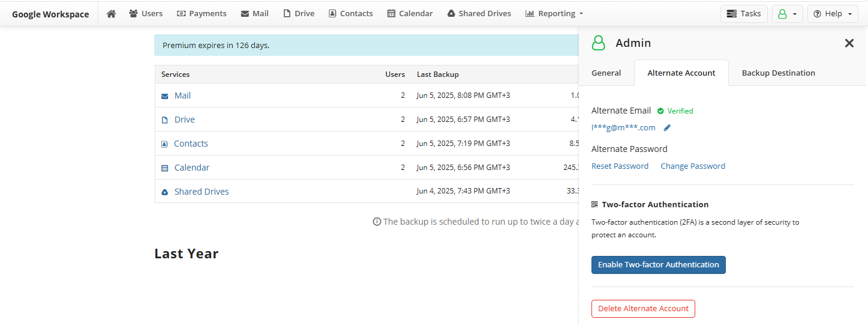The height and width of the screenshot is (325, 868).
Task: Click the QR icon beside Two-factor Authentication
Action: point(594,204)
